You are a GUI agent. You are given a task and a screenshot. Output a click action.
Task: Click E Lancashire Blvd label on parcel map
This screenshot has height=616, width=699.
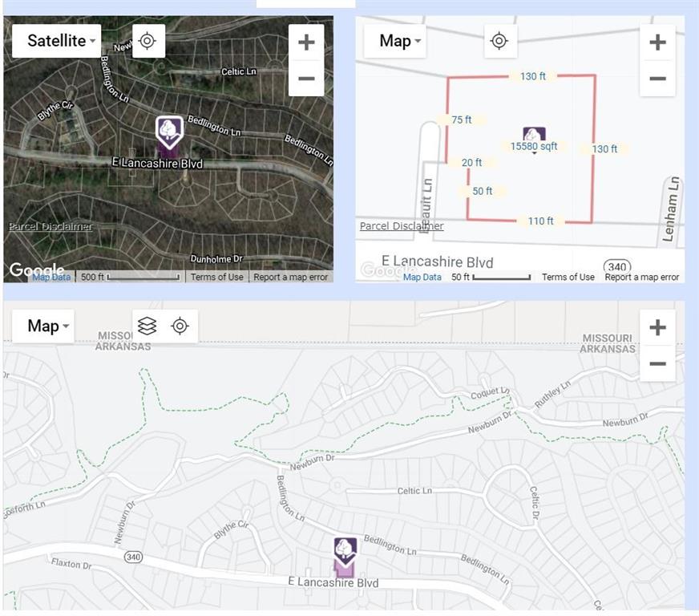(x=438, y=261)
